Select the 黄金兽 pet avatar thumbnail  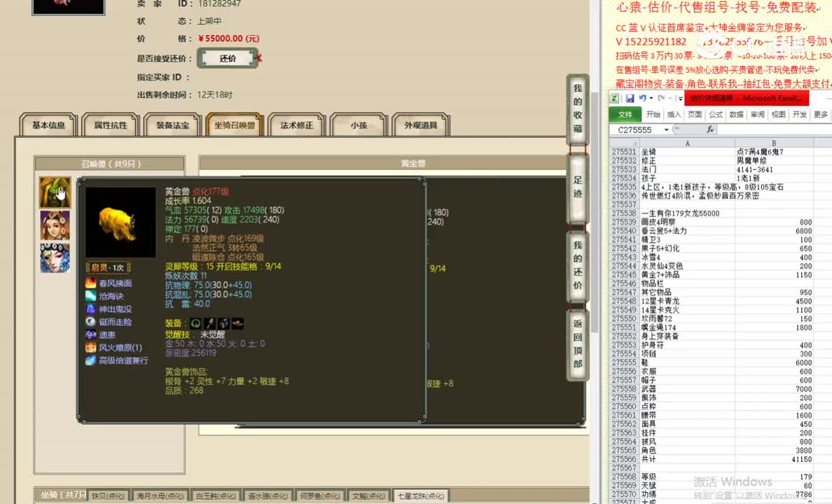tap(55, 192)
